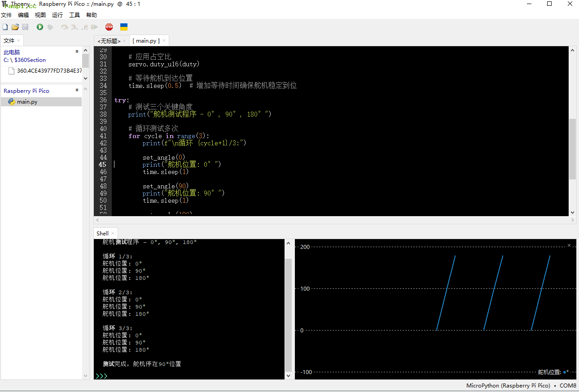The height and width of the screenshot is (392, 579).
Task: Run the current script with green play button
Action: coord(40,27)
